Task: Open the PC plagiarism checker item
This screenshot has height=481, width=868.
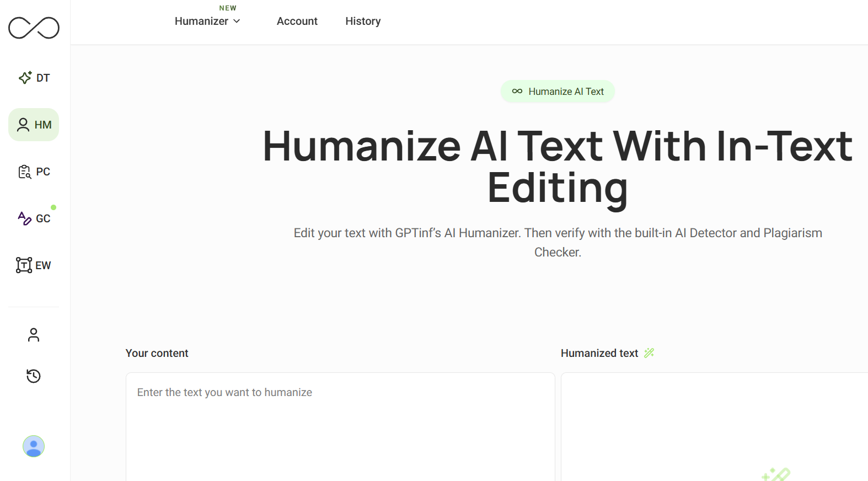Action: [34, 172]
